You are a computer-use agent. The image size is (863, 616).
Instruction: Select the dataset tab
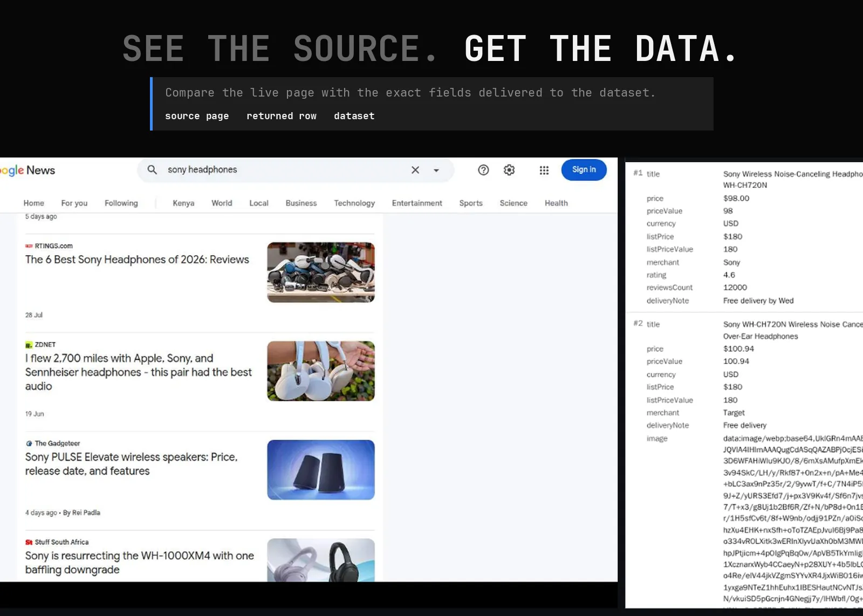point(354,116)
